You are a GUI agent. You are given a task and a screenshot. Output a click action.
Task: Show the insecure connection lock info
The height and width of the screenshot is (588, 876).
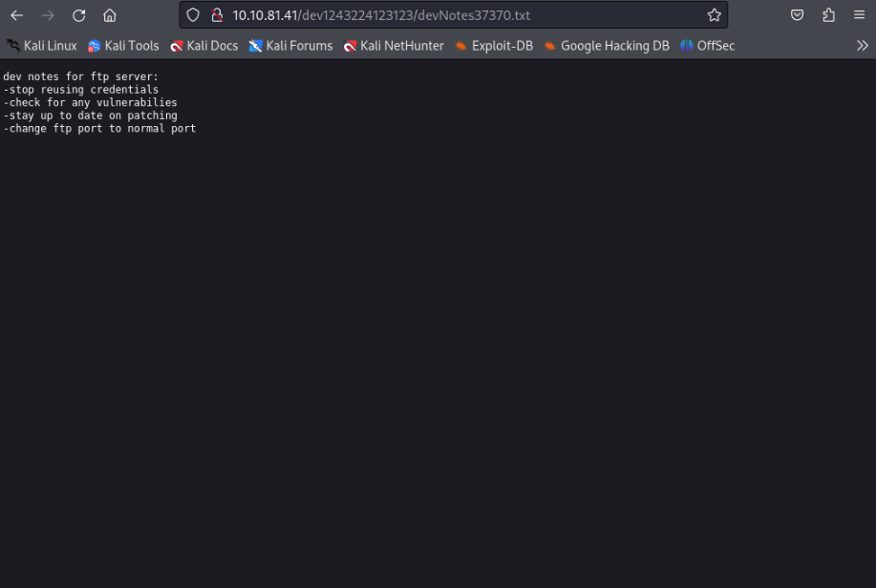[x=217, y=15]
